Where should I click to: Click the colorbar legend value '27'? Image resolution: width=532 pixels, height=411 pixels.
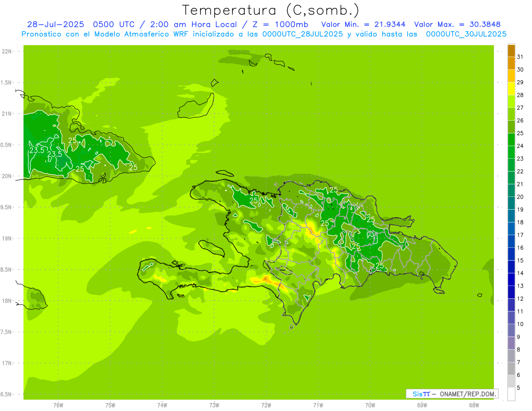pos(520,108)
